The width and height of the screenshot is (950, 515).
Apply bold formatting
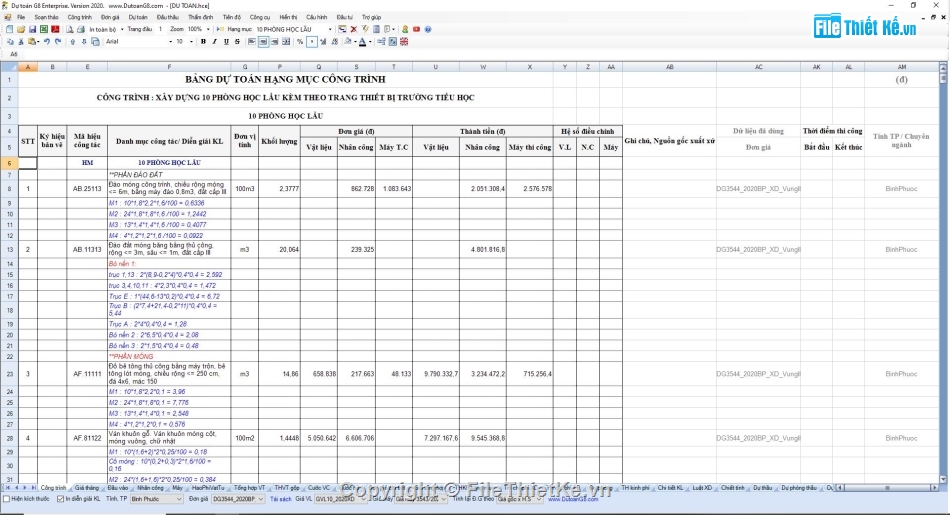[x=203, y=42]
